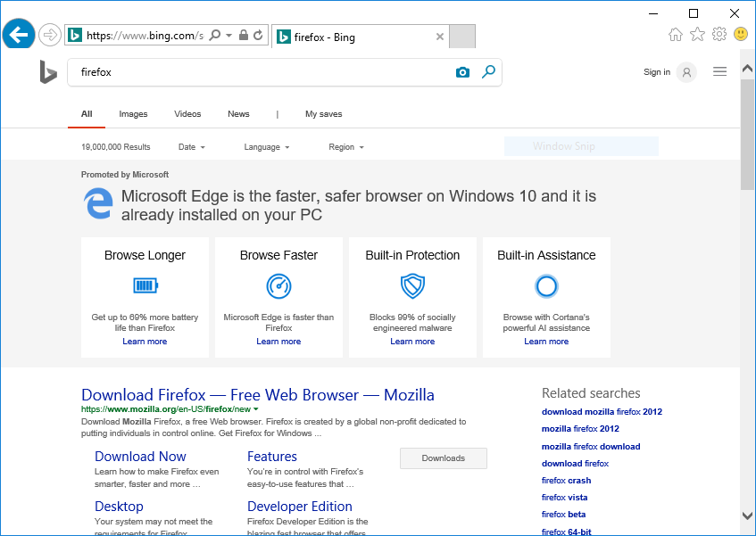
Task: Switch to the Images tab
Action: 133,114
